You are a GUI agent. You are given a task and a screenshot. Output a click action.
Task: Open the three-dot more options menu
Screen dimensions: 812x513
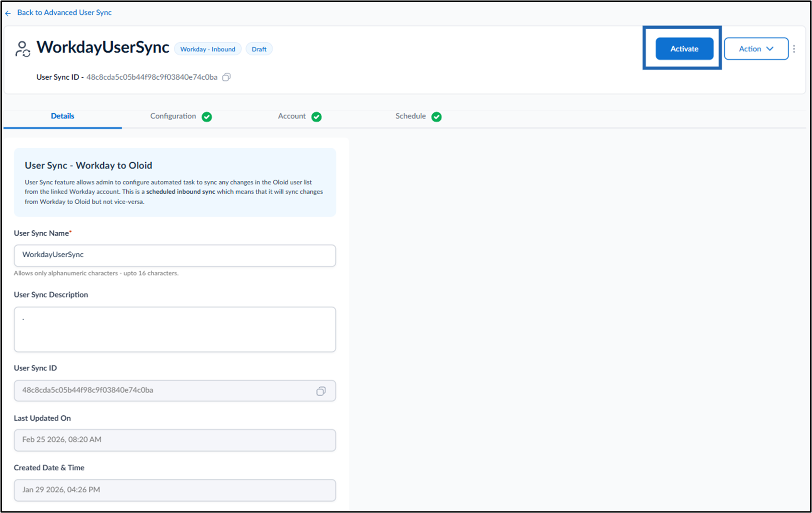tap(794, 49)
